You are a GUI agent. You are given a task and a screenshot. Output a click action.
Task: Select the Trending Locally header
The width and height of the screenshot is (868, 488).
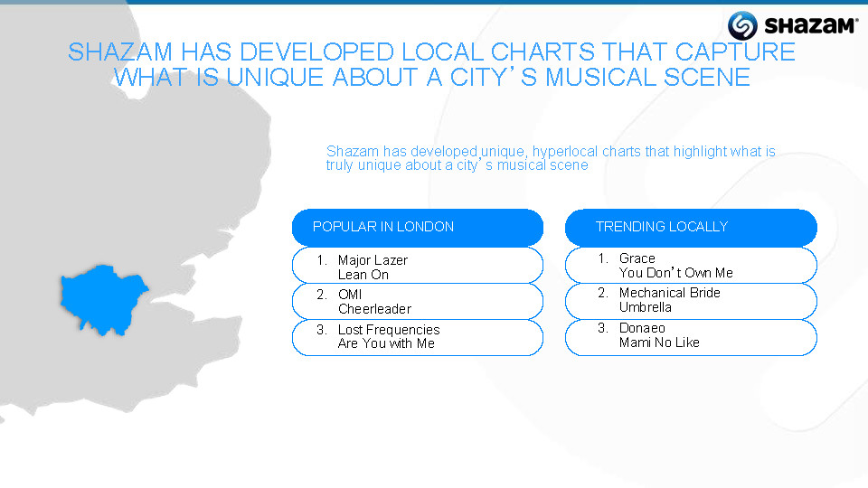(x=691, y=228)
